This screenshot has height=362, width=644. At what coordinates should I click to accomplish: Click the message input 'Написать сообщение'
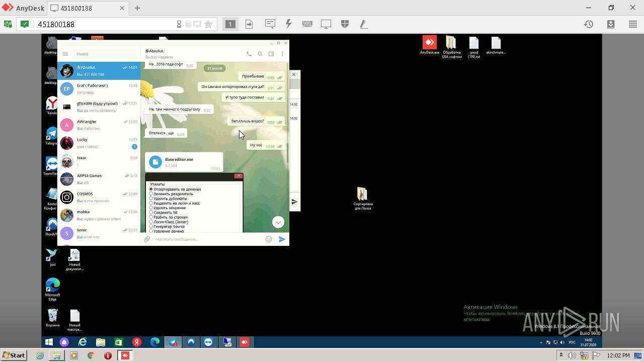(x=207, y=239)
